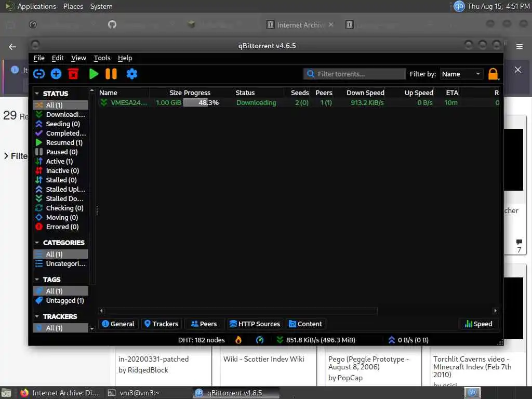Click the sidebar scroll down arrow

pyautogui.click(x=91, y=328)
